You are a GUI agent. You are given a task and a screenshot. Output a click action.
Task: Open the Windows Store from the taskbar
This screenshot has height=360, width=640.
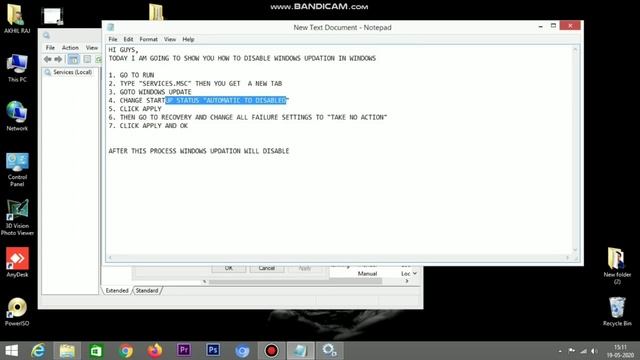[x=96, y=351]
